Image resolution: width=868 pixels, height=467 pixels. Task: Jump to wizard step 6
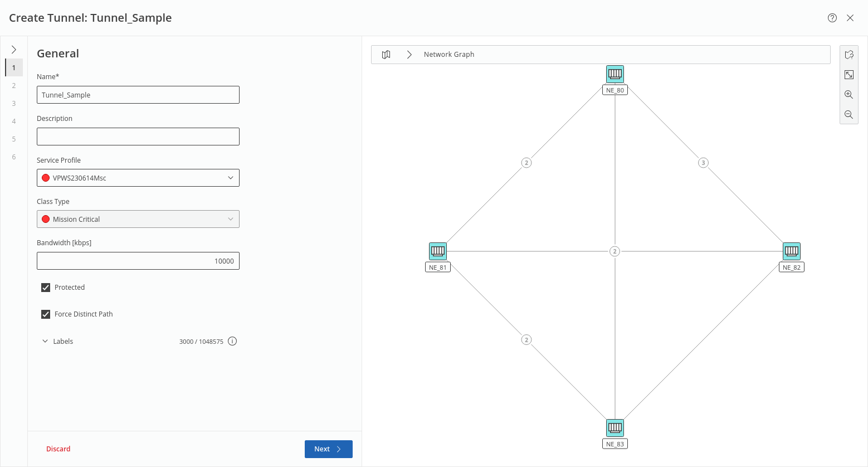click(x=14, y=157)
